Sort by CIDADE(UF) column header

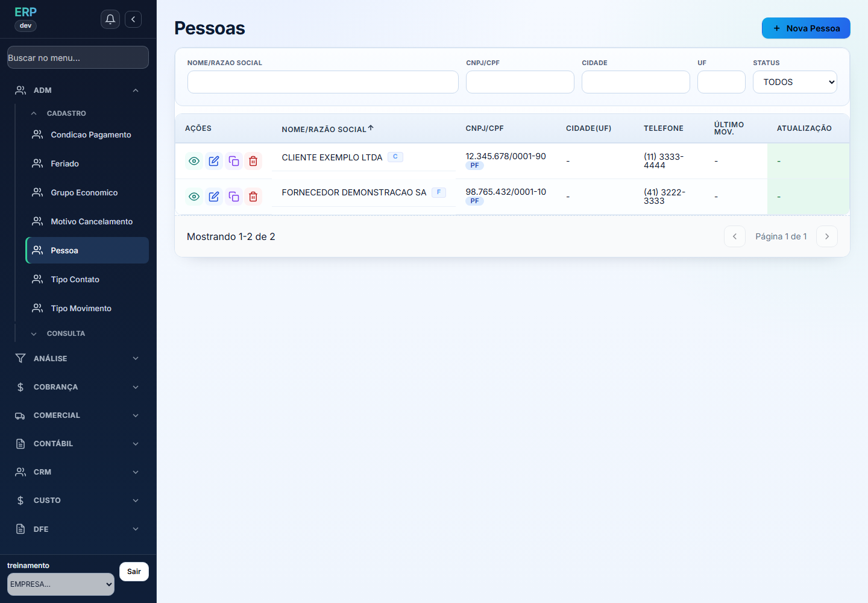[x=589, y=128]
